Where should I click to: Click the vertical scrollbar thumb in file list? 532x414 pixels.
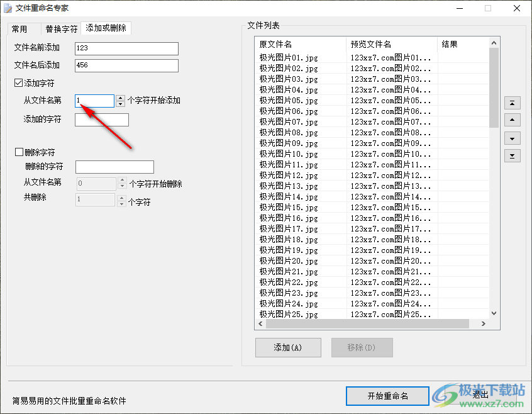point(494,87)
